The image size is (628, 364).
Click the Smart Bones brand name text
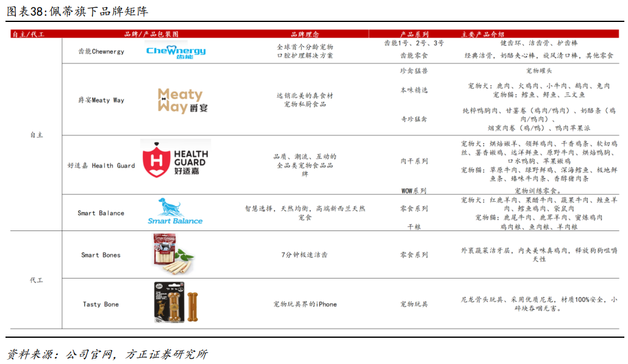(101, 255)
